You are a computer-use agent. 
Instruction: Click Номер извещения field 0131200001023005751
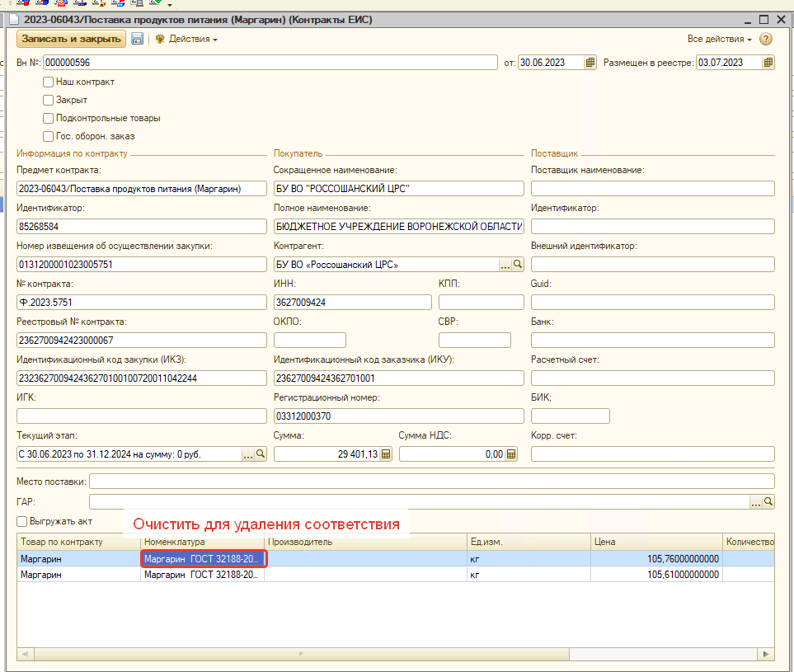(142, 265)
